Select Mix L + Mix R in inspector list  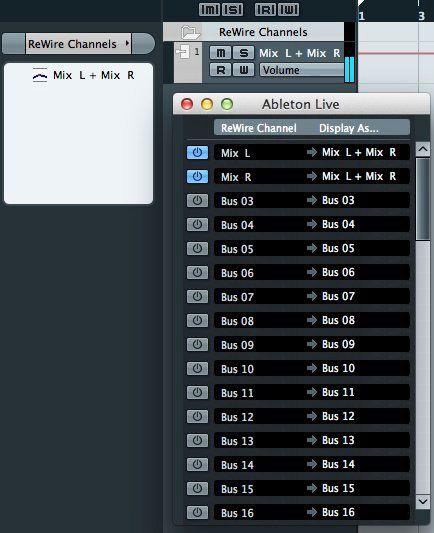click(83, 75)
